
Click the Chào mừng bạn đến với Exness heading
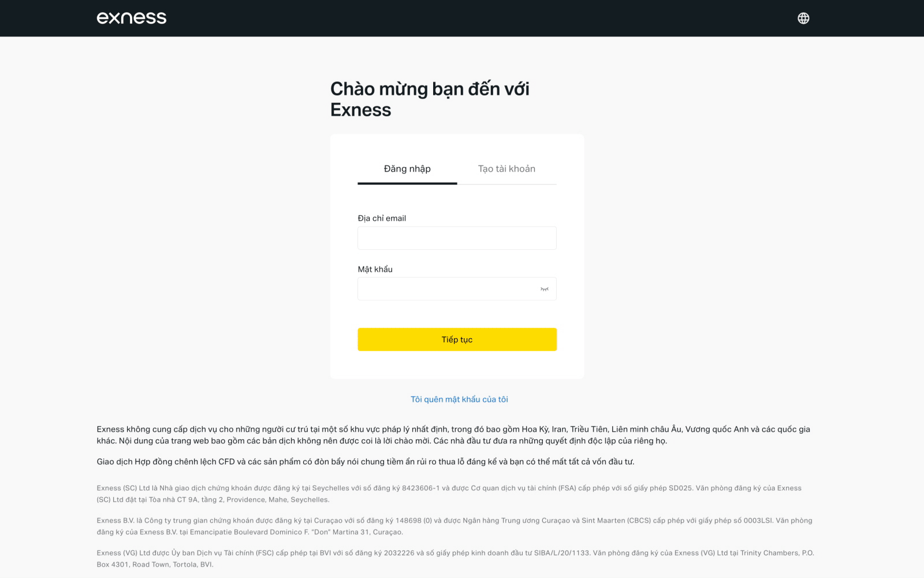click(430, 99)
